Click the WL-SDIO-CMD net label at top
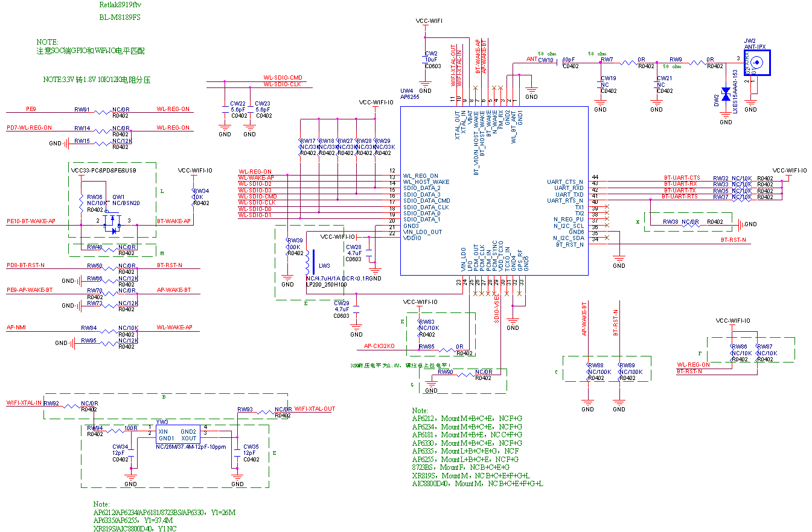Image resolution: width=812 pixels, height=532 pixels. [x=283, y=78]
